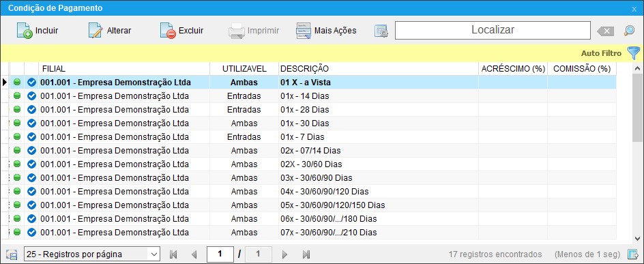Click the Incluir add-record icon
Image resolution: width=644 pixels, height=264 pixels.
25,31
